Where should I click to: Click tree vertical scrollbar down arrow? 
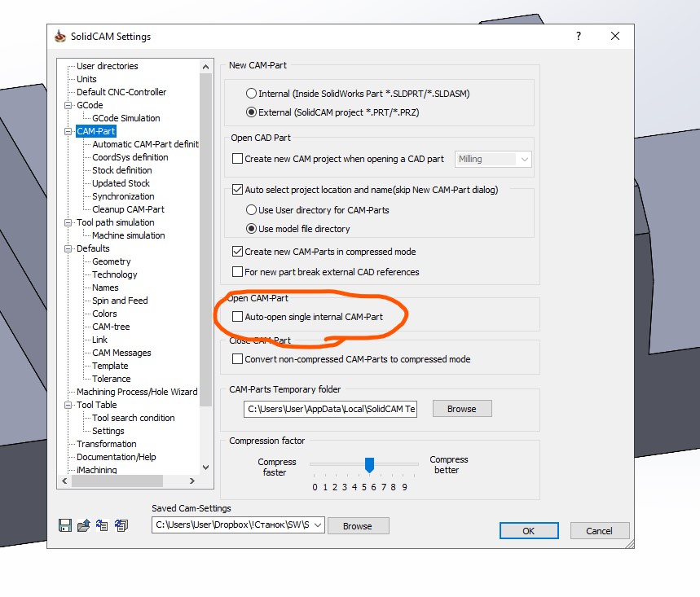click(x=206, y=468)
